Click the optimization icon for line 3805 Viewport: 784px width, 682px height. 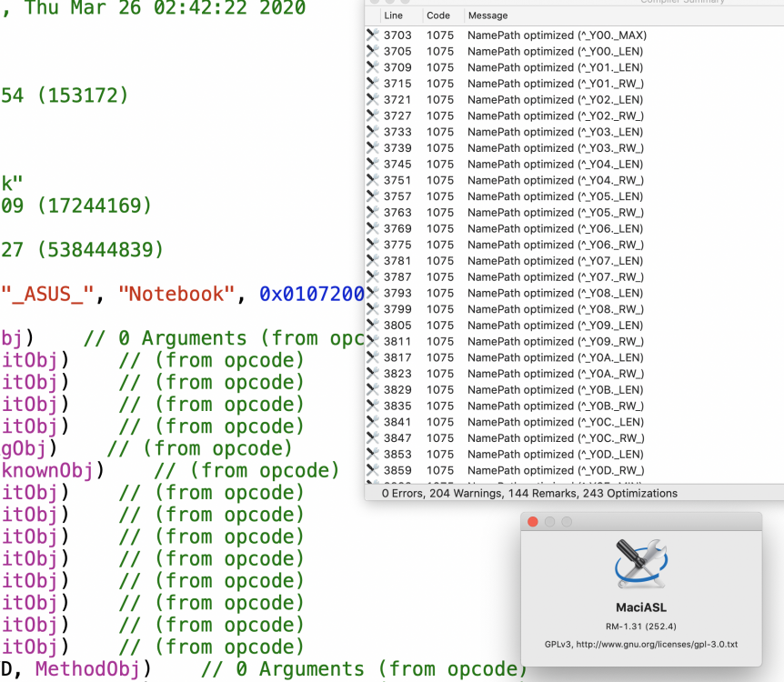pyautogui.click(x=373, y=325)
